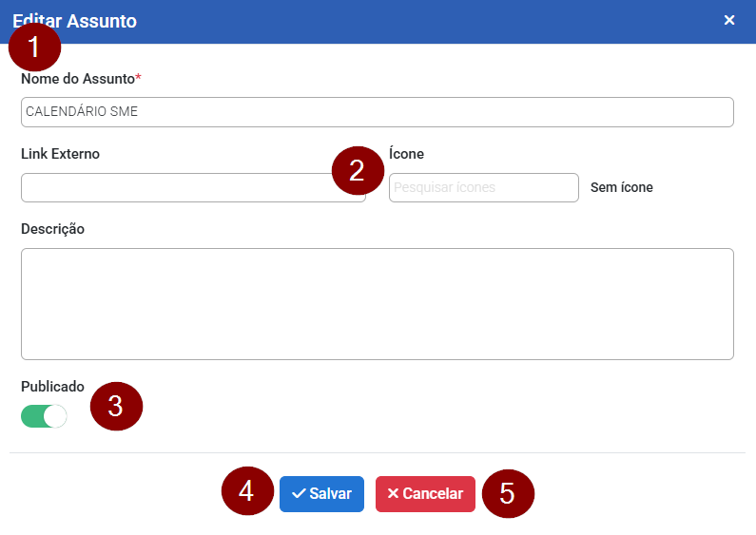Click the X icon in Cancelar
This screenshot has width=756, height=535.
point(393,494)
